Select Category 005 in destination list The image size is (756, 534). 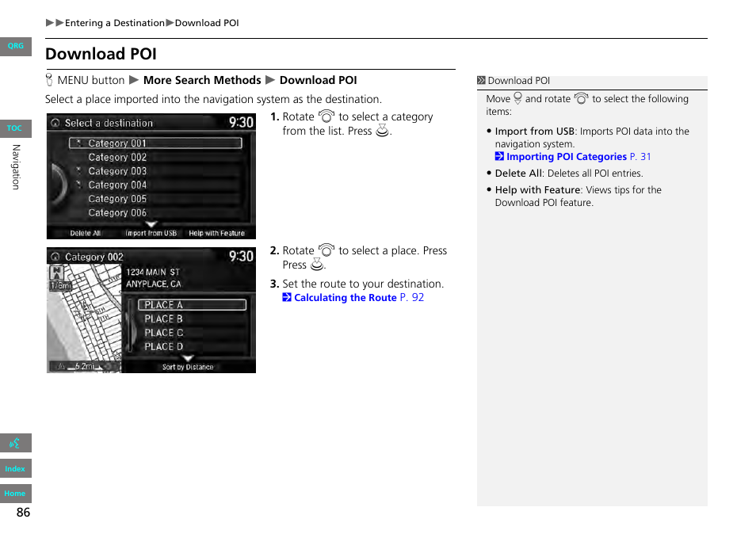[x=156, y=199]
